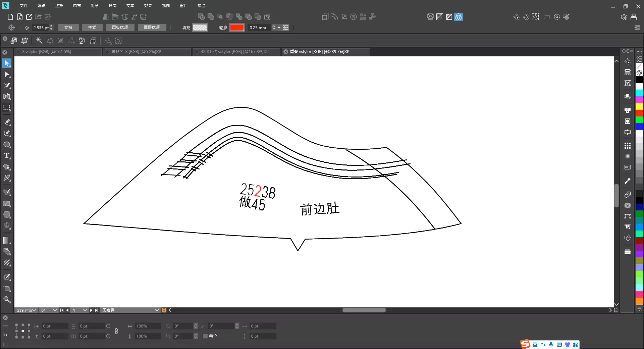Select the Gradient tool in toolbox

tap(7, 240)
